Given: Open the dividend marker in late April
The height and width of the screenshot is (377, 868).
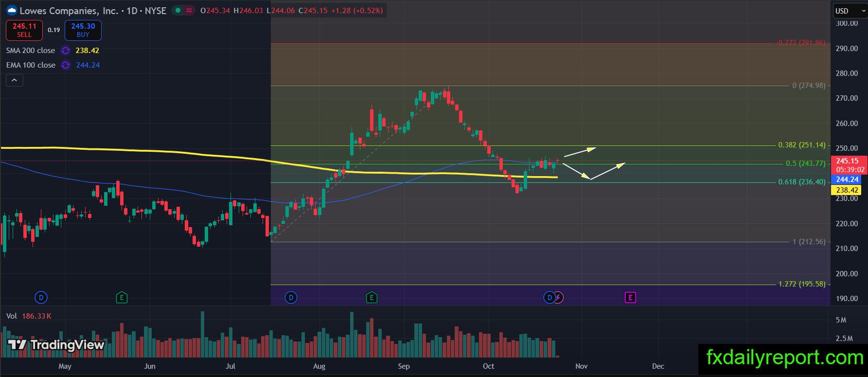Looking at the screenshot, I should pyautogui.click(x=41, y=297).
